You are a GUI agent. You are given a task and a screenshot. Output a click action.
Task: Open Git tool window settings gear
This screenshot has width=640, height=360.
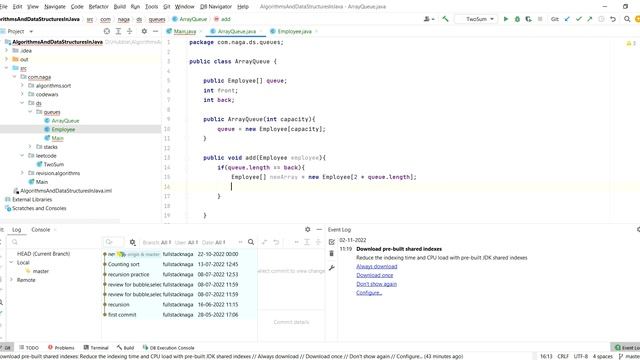(307, 229)
